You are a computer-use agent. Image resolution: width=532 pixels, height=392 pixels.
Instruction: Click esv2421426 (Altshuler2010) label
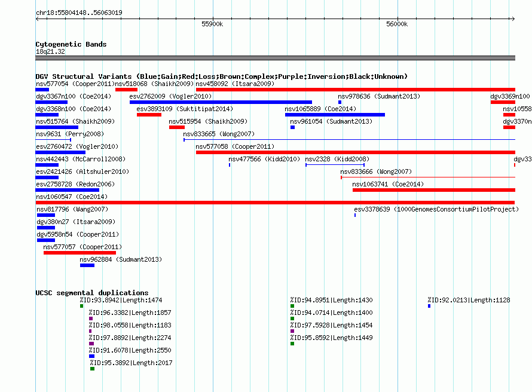82,171
